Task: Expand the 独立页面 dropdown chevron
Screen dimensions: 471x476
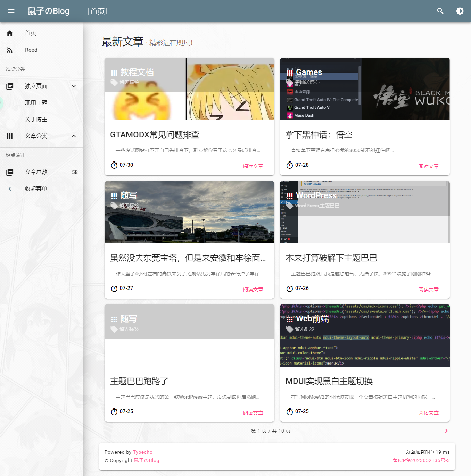Action: 74,86
